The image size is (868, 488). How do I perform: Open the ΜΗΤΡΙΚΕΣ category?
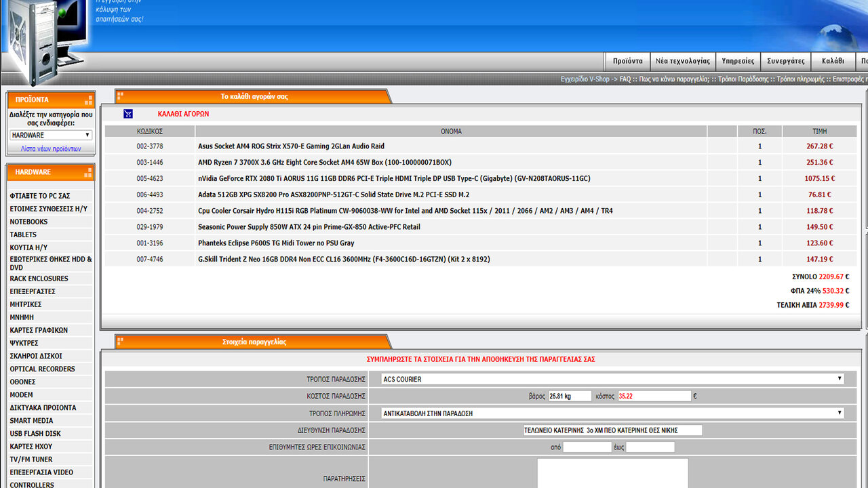(x=26, y=304)
